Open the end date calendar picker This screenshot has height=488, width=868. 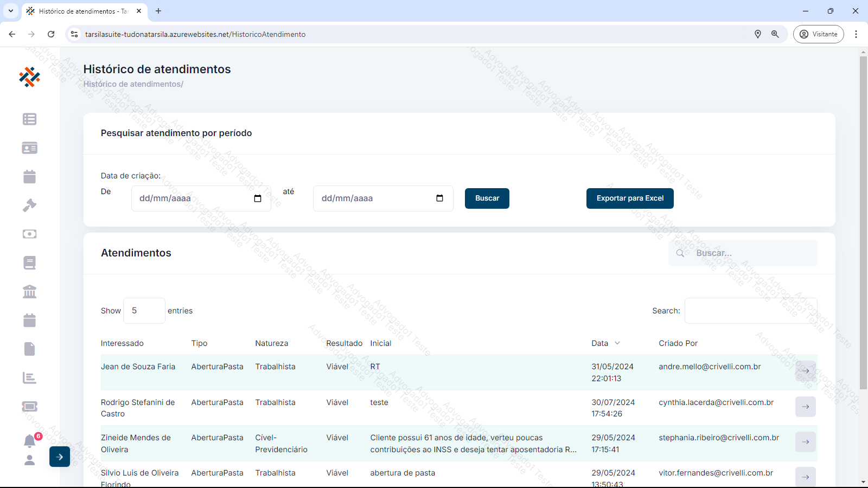point(439,198)
